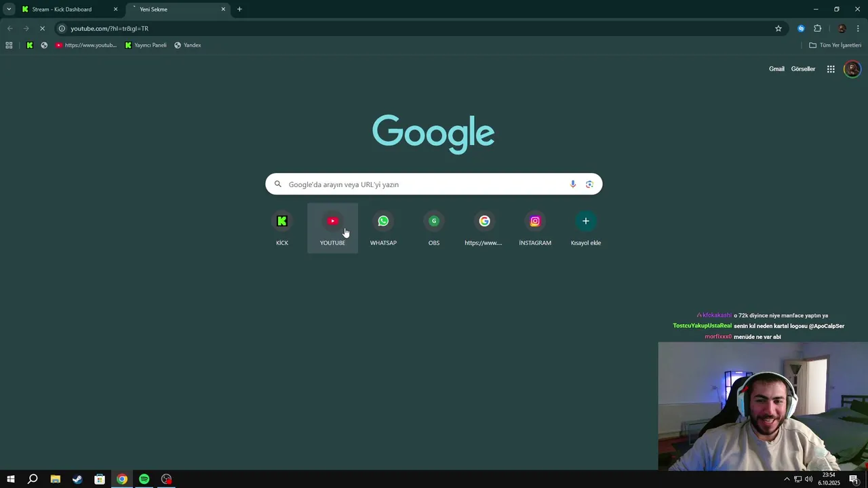Launch Steam from taskbar

77,479
